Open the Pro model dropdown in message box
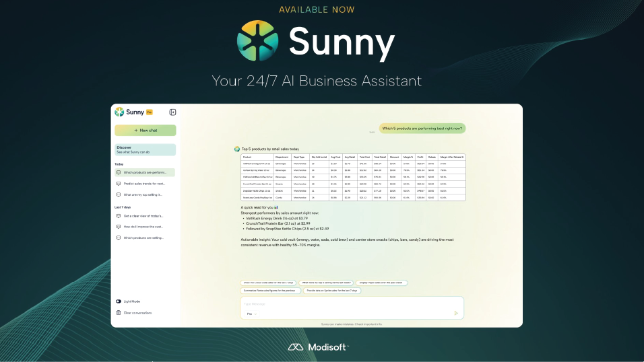The image size is (644, 362). pos(252,314)
